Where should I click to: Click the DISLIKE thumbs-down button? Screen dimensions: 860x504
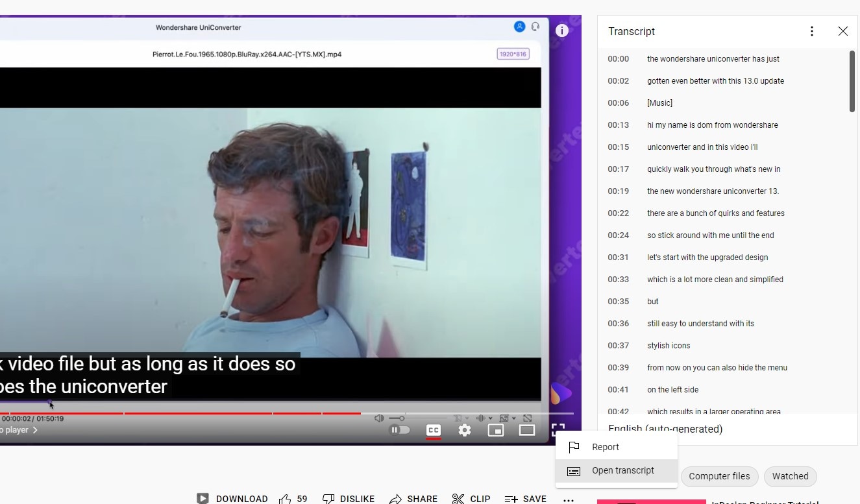(349, 499)
